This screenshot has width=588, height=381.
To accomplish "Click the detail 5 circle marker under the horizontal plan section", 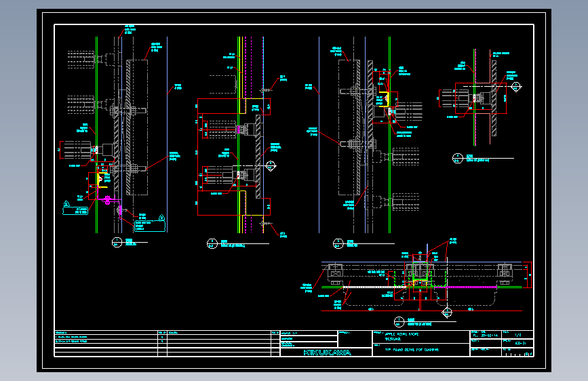I will (x=399, y=322).
